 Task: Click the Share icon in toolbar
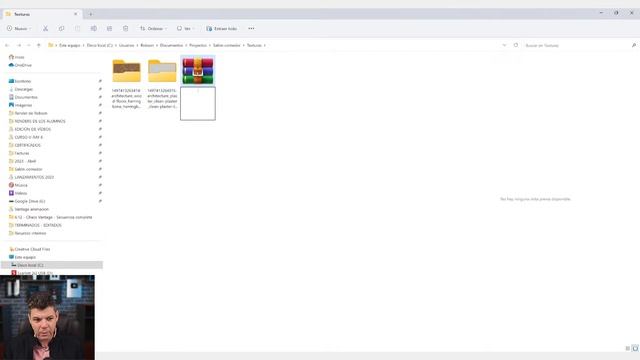tap(109, 29)
